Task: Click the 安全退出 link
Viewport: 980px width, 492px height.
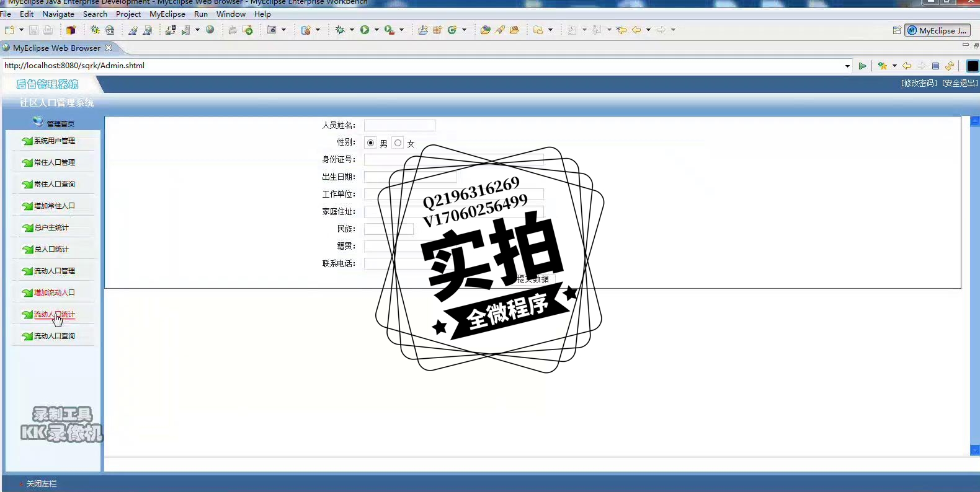Action: click(960, 83)
